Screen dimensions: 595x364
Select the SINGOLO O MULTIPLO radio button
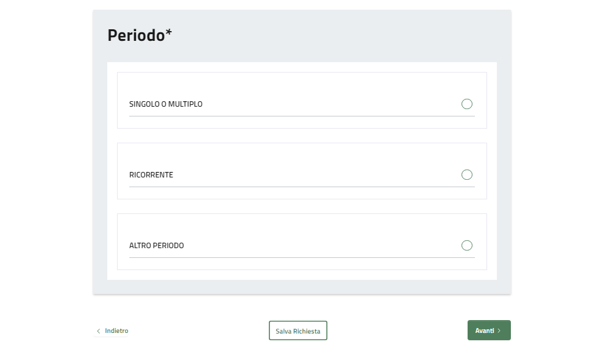(x=467, y=104)
